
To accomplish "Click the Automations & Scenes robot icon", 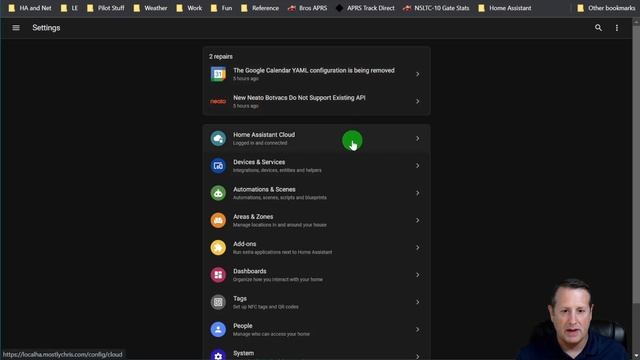I will [x=218, y=193].
